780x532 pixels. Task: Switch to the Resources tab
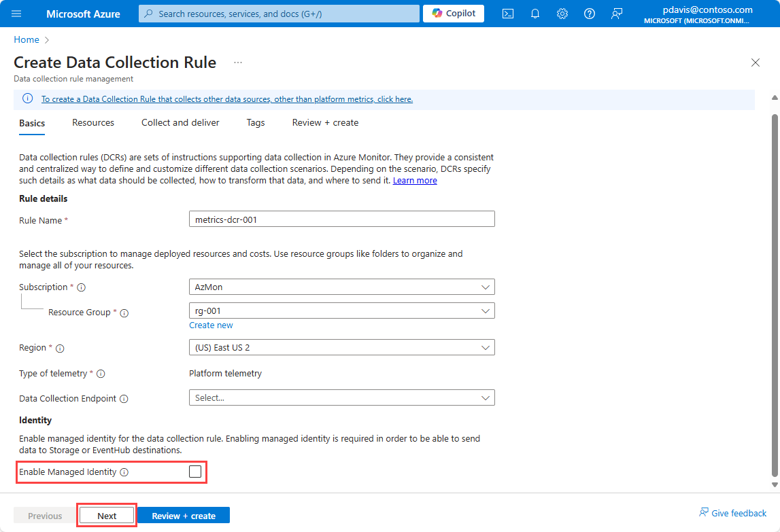[x=93, y=123]
